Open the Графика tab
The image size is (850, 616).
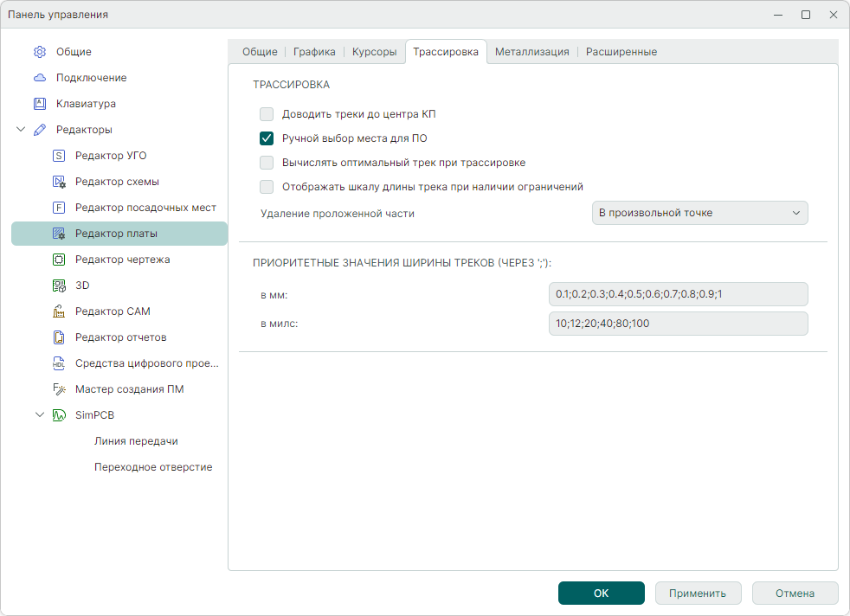point(314,52)
